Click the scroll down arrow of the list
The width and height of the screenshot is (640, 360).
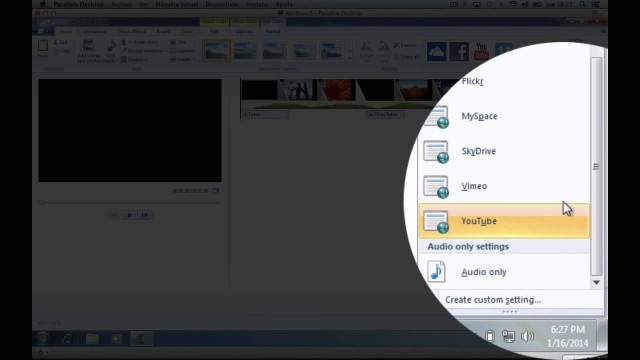(x=596, y=282)
